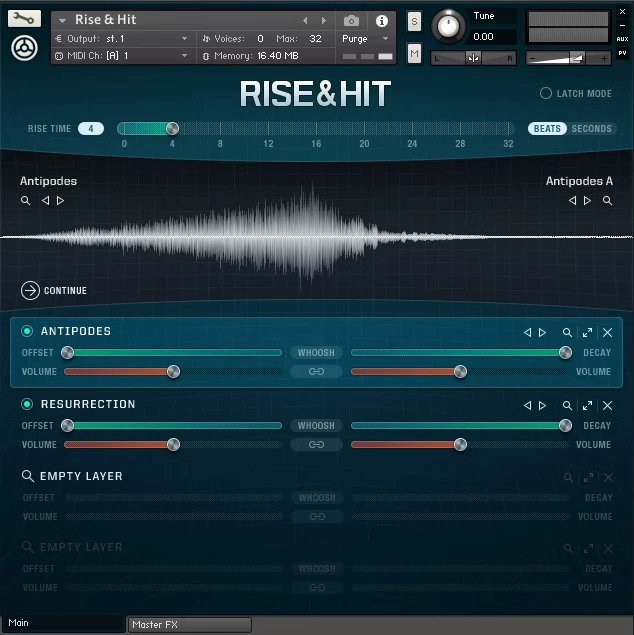Adjust Antipodes hit Volume slider
634x635 pixels.
pyautogui.click(x=460, y=371)
